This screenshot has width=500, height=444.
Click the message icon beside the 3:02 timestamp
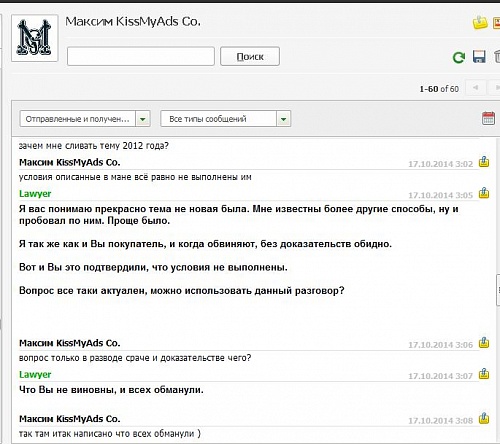[x=484, y=162]
